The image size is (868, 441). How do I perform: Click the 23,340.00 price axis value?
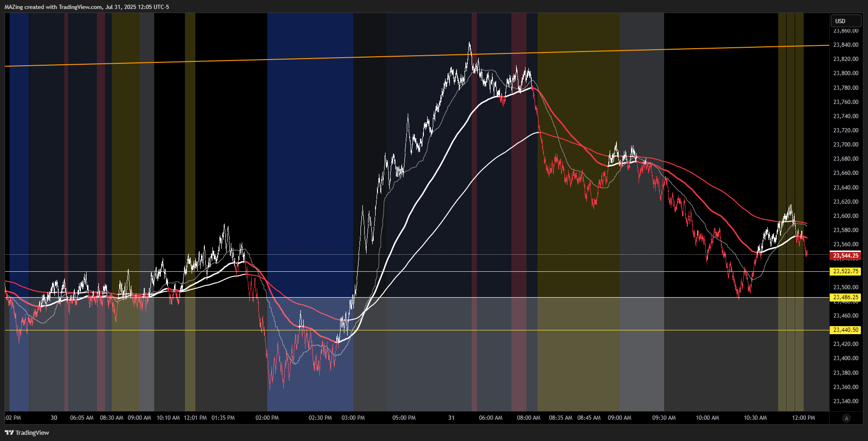846,401
